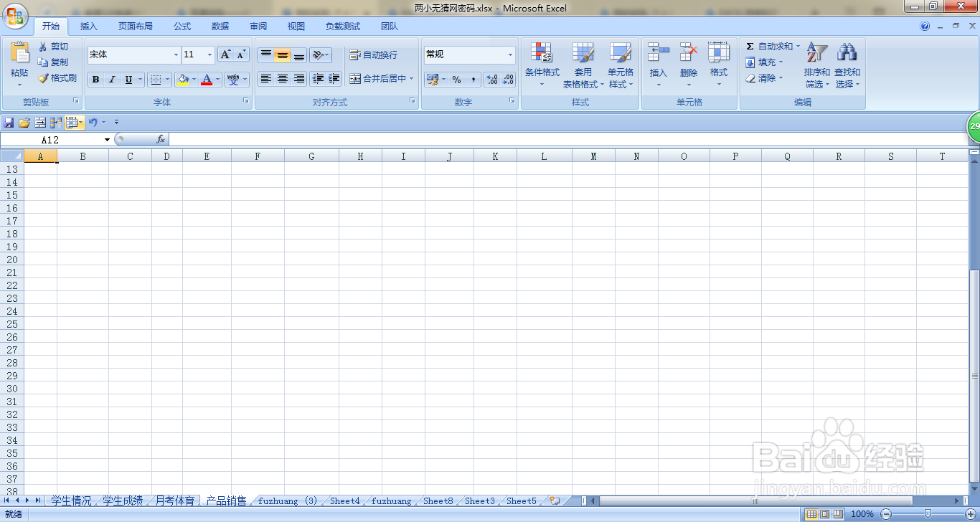This screenshot has height=522, width=980.
Task: Click the Sheet4 sheet tab
Action: [x=345, y=500]
